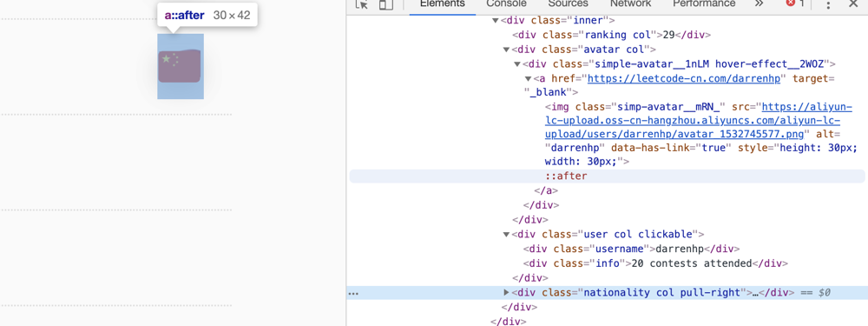868x326 pixels.
Task: Open the red error count indicator
Action: point(795,3)
